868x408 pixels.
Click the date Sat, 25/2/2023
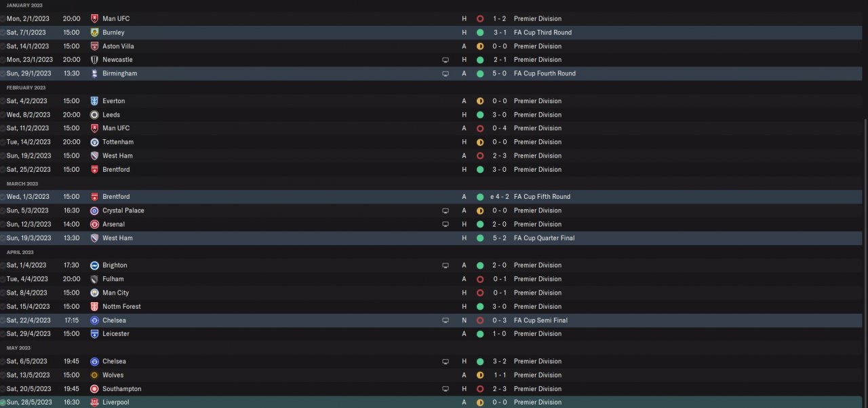coord(28,170)
